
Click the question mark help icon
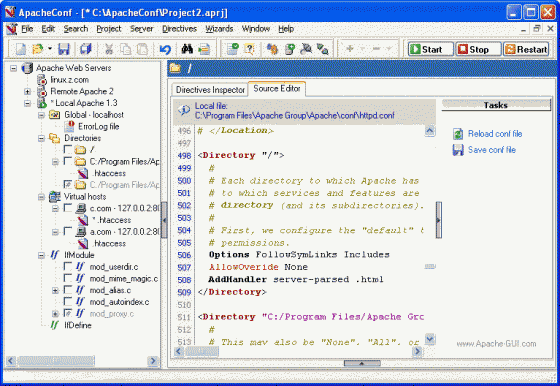tap(249, 49)
